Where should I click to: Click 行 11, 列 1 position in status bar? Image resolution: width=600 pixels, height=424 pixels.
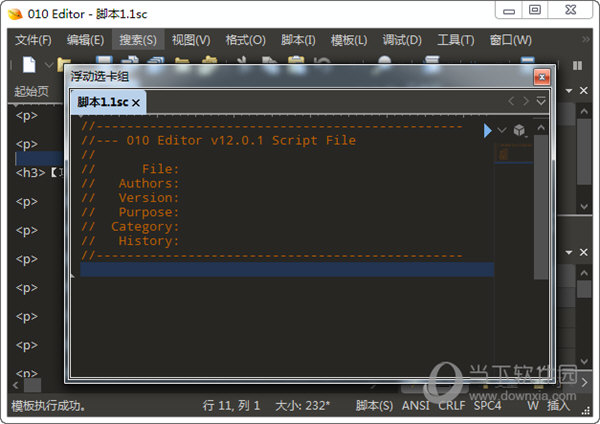[232, 406]
